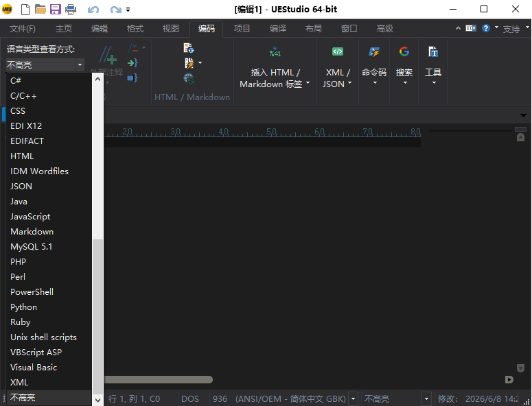Save with the purple floppy disk icon

click(x=56, y=10)
